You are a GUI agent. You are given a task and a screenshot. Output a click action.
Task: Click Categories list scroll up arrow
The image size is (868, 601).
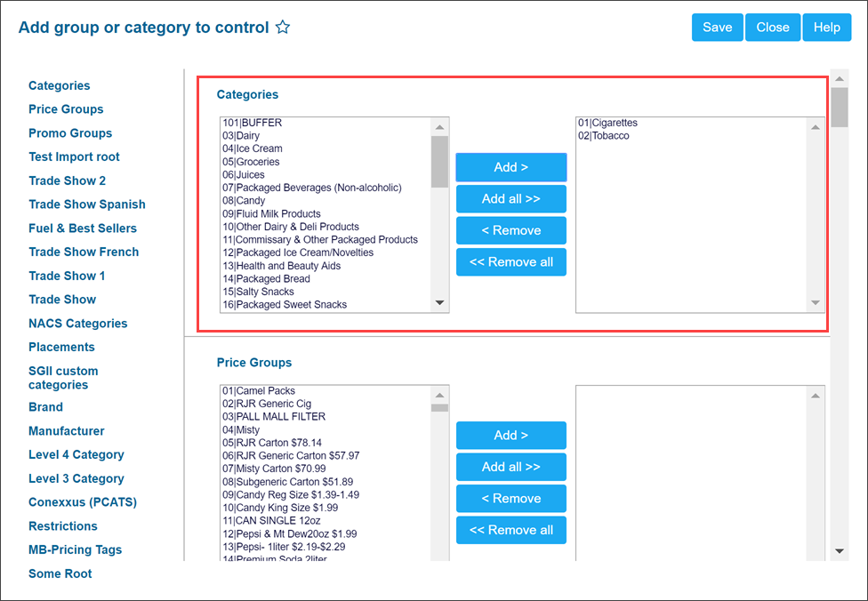pyautogui.click(x=439, y=127)
